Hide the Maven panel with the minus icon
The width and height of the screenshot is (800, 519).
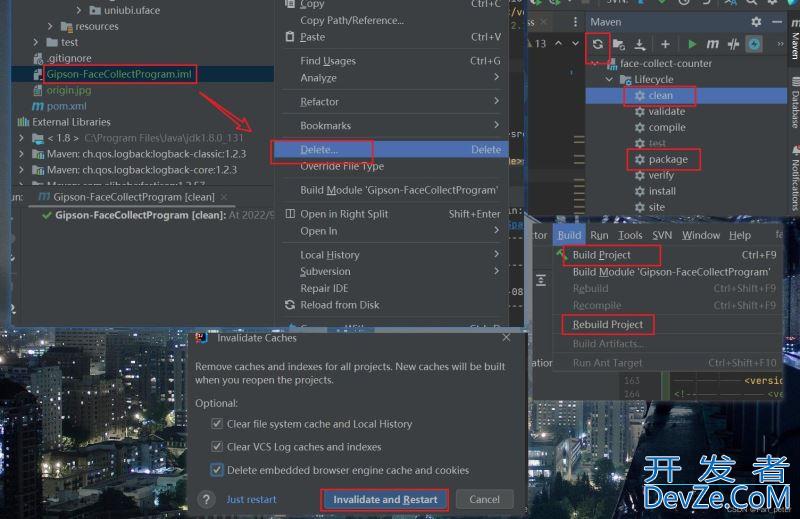pos(777,22)
